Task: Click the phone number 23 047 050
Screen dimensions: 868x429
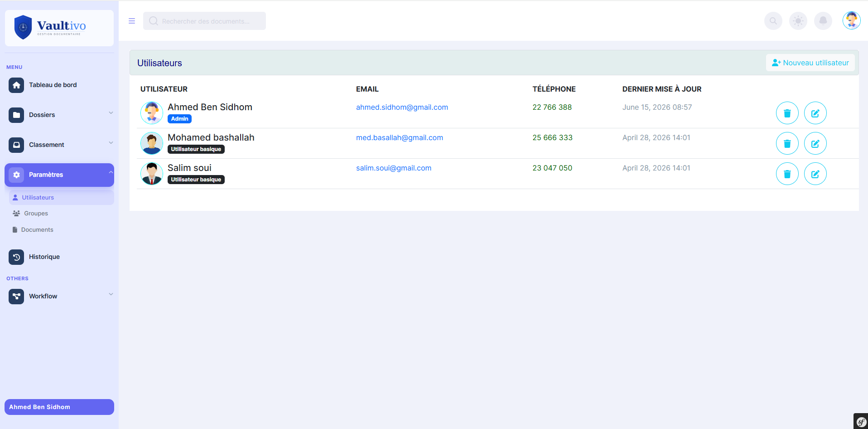Action: coord(552,168)
